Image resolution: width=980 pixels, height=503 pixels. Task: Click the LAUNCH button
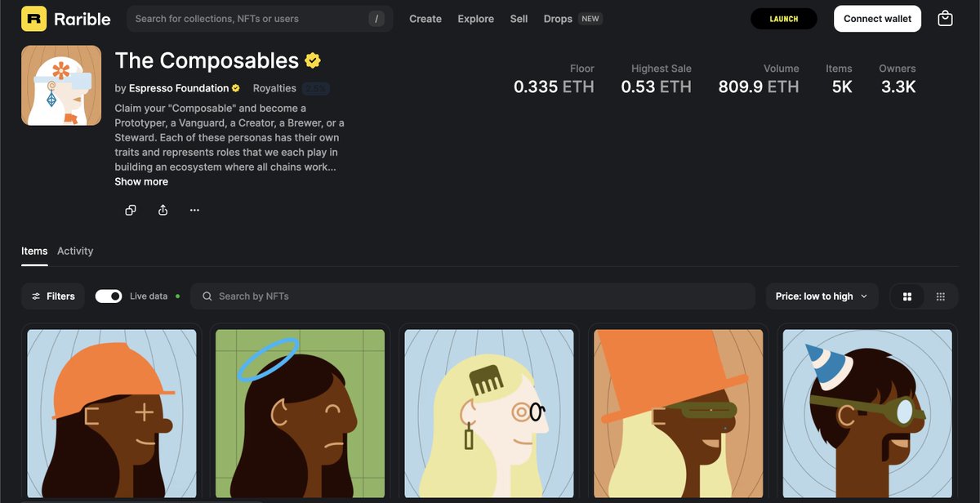click(x=784, y=19)
